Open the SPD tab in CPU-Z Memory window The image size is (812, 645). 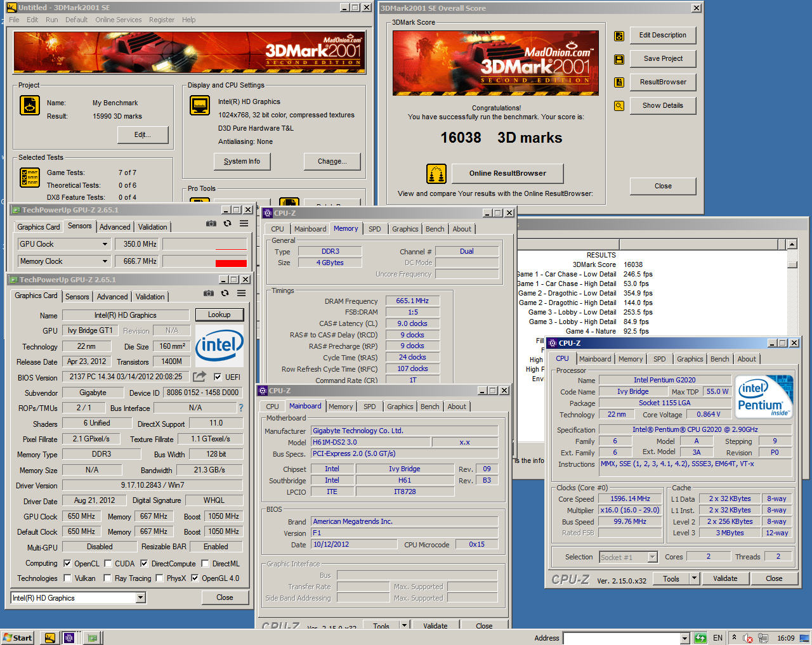tap(375, 229)
